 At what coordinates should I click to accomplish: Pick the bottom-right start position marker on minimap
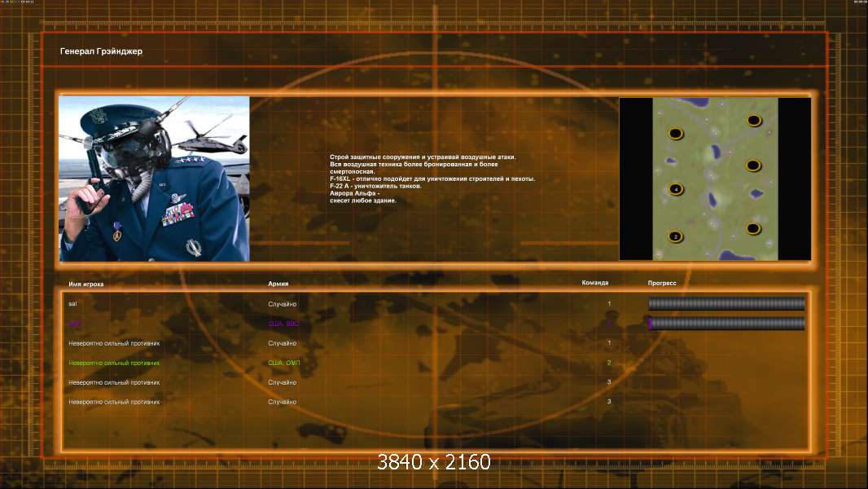(753, 228)
